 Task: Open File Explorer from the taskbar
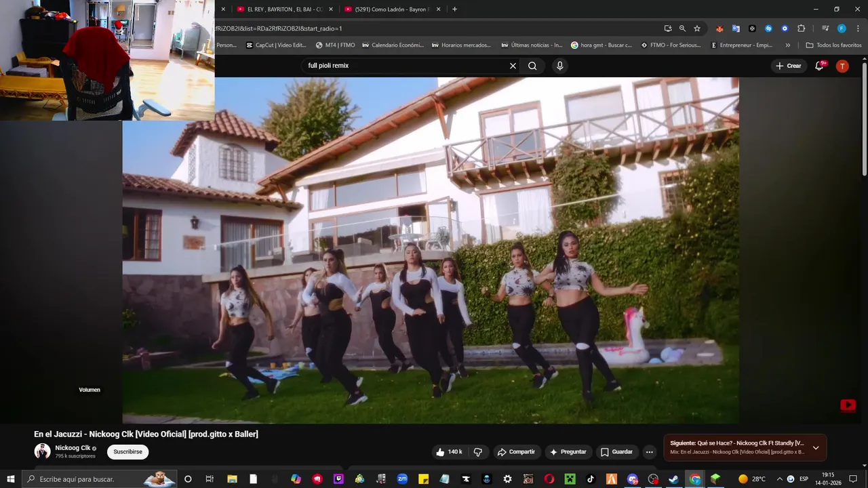[231, 479]
